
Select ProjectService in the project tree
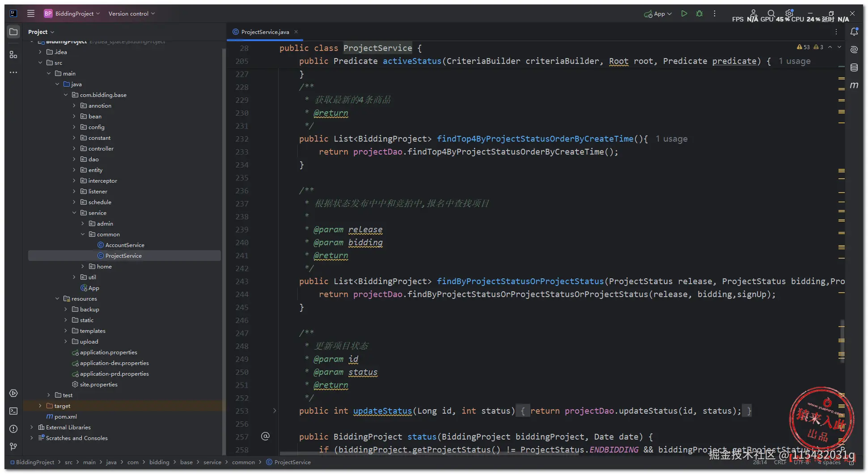(x=123, y=256)
